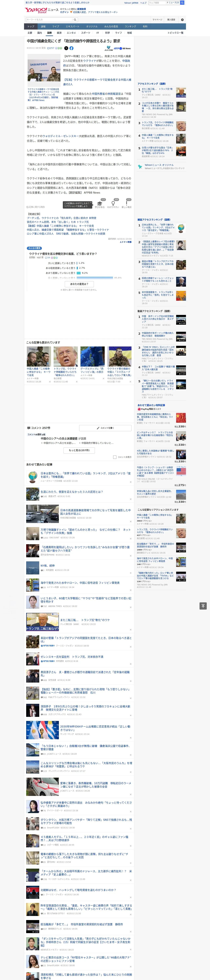210x980 pixels.
Task: Click the Yahoo! JAPAN top link
Action: (x=131, y=3)
